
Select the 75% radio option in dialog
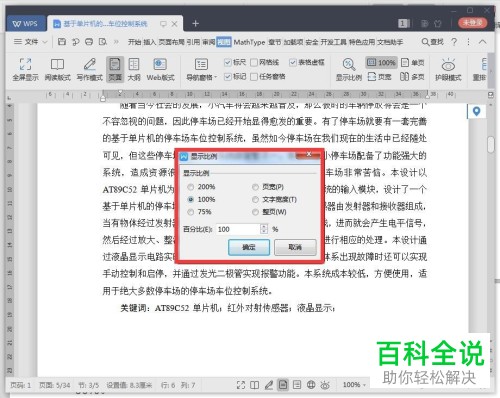(191, 212)
